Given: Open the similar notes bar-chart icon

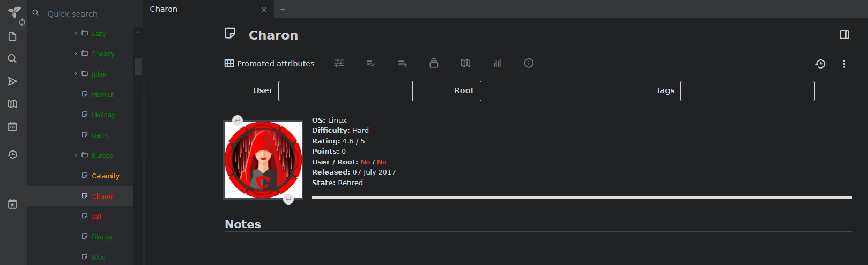Looking at the screenshot, I should [497, 63].
